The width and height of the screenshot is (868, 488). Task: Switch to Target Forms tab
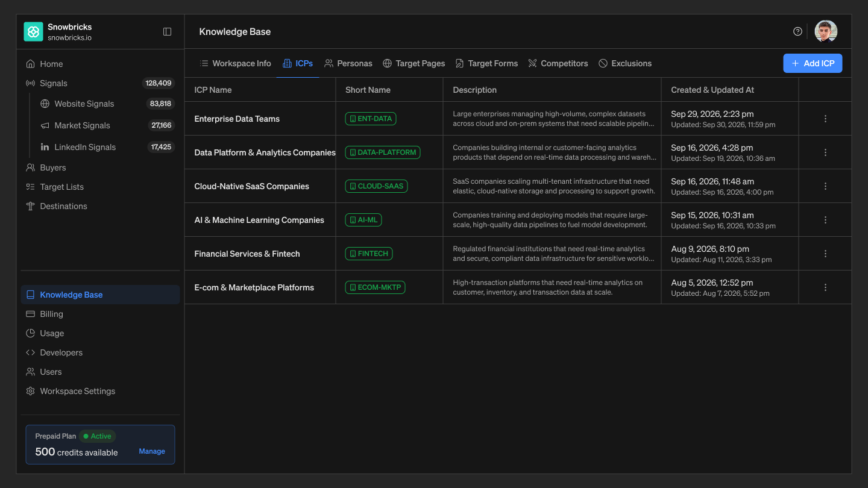tap(486, 63)
